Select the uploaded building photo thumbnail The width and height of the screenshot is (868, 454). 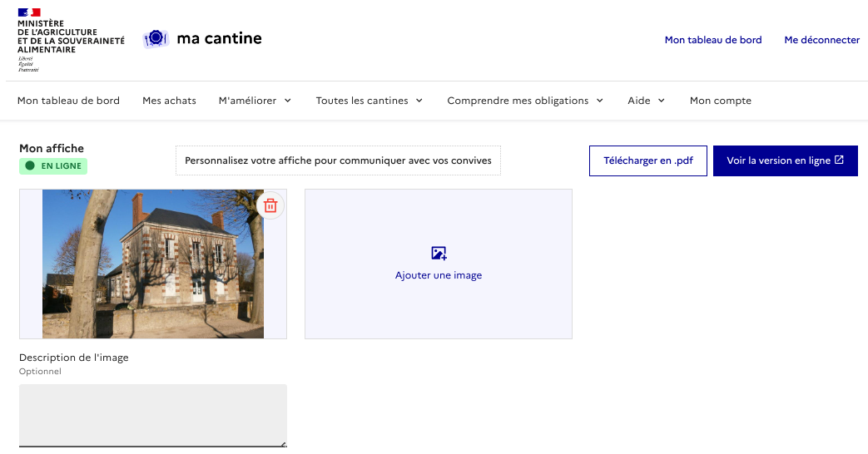point(153,264)
